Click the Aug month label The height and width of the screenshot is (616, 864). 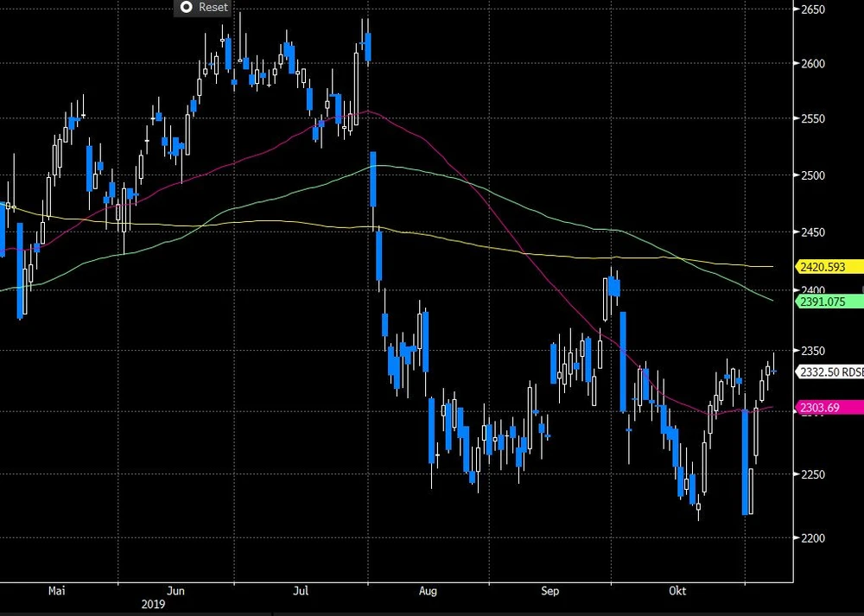pyautogui.click(x=428, y=591)
